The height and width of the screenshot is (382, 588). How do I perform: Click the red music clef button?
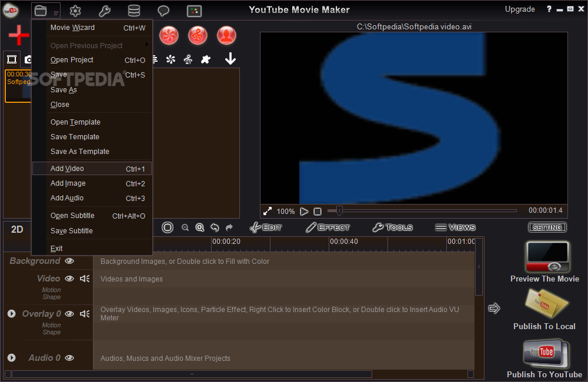click(x=198, y=36)
